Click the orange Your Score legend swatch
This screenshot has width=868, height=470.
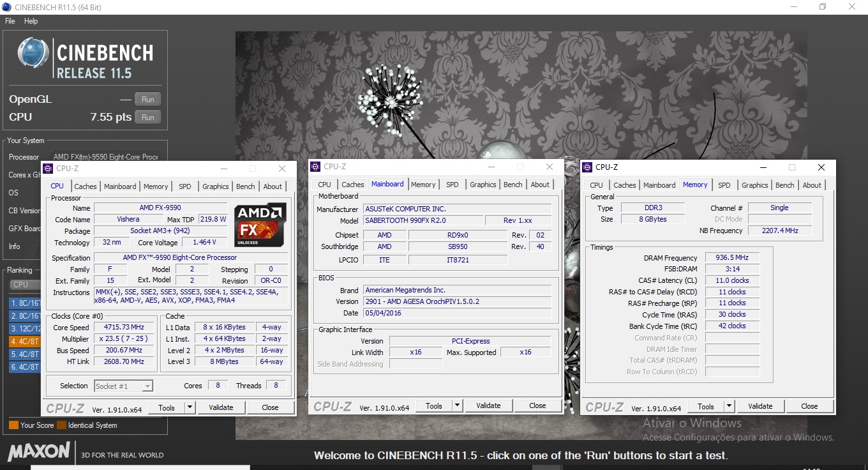13,425
